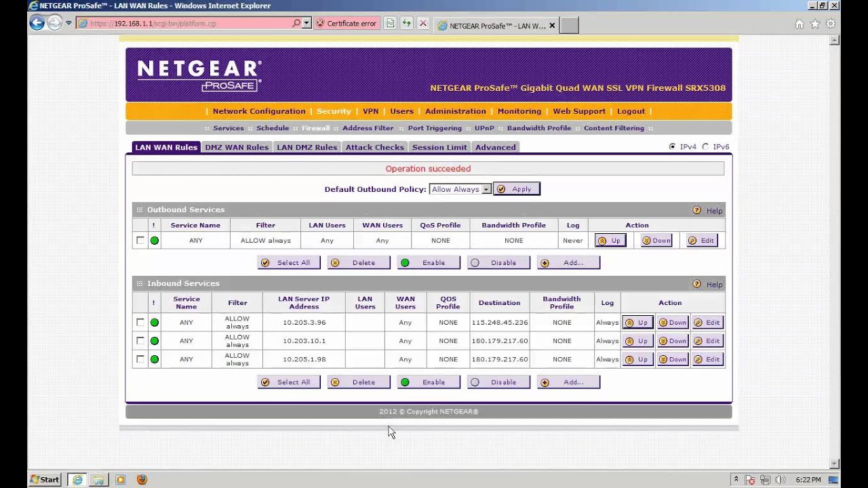This screenshot has height=488, width=868.
Task: Open the Advanced tab
Action: [496, 147]
